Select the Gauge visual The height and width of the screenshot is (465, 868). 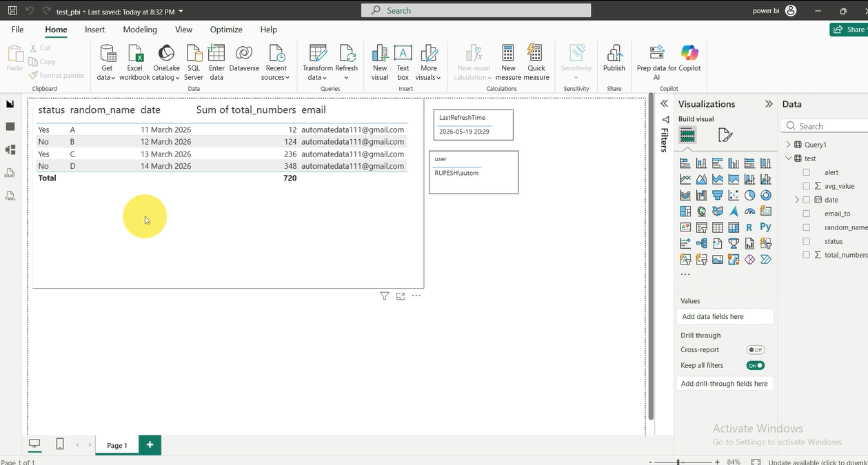click(x=749, y=211)
